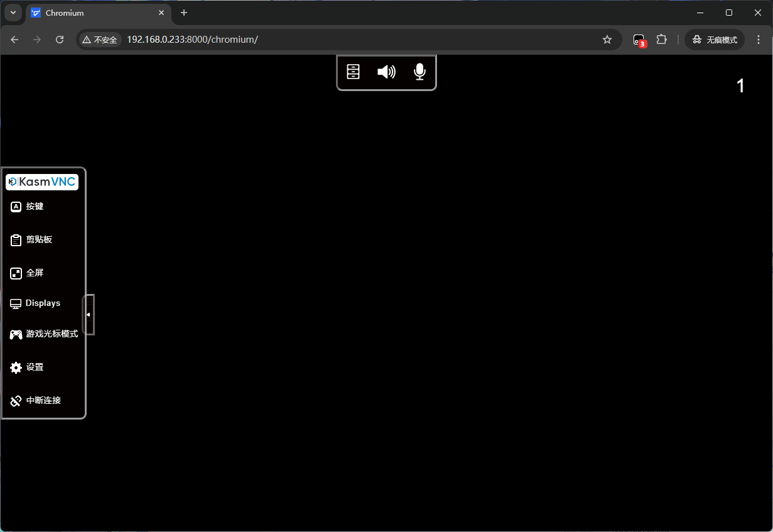Select the Chromium tab
This screenshot has height=532, width=773.
coord(98,13)
